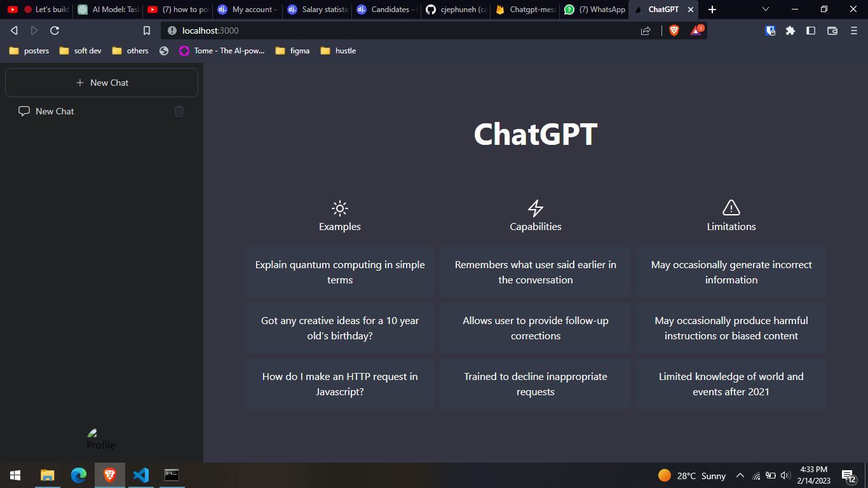The height and width of the screenshot is (488, 868).
Task: Click the trash icon beside New Chat
Action: (179, 111)
